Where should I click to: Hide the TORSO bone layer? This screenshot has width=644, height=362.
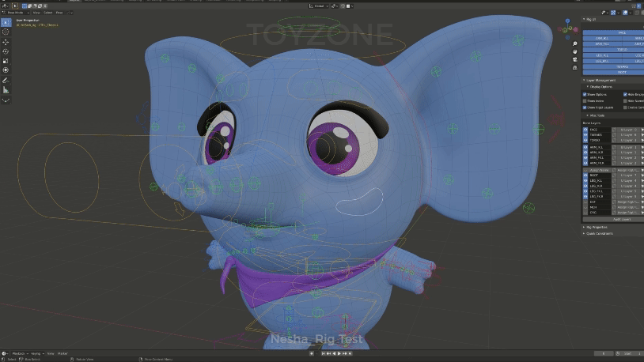(x=585, y=141)
